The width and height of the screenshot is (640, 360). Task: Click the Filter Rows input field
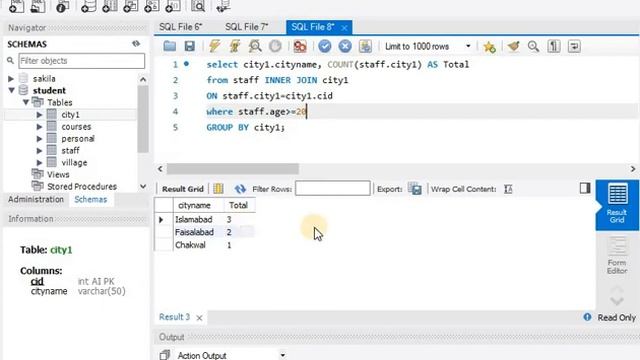point(333,189)
